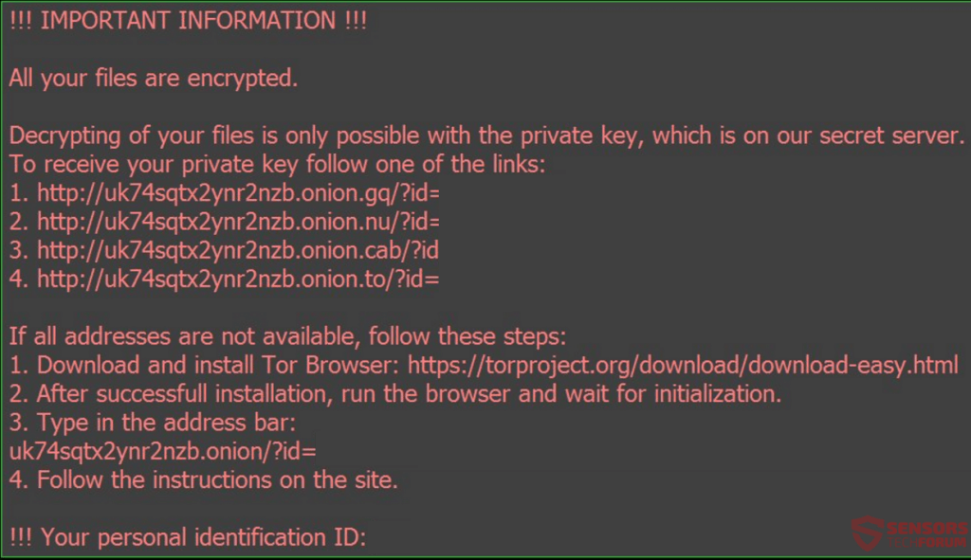Click the 'If all addresses are not available' line

pyautogui.click(x=287, y=336)
